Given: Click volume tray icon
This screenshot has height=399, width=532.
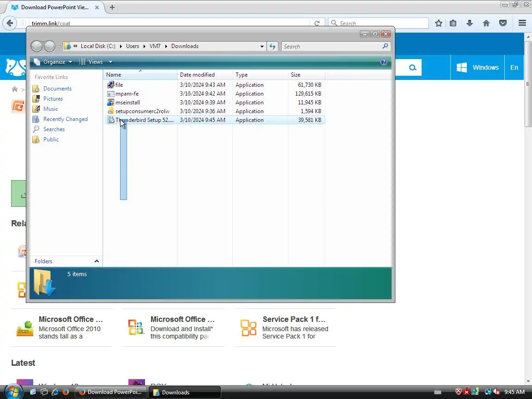Looking at the screenshot, I should [496, 392].
